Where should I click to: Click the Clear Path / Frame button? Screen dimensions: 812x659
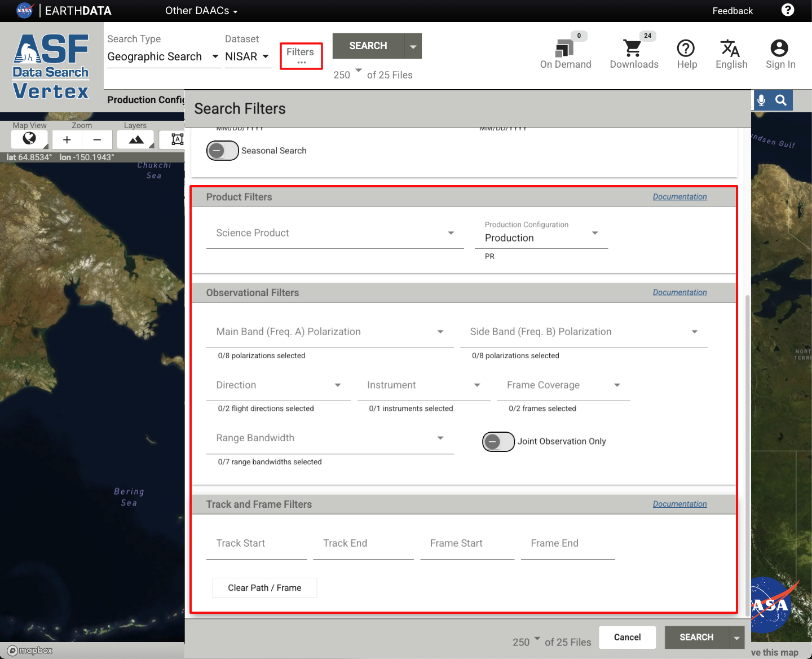click(x=264, y=588)
